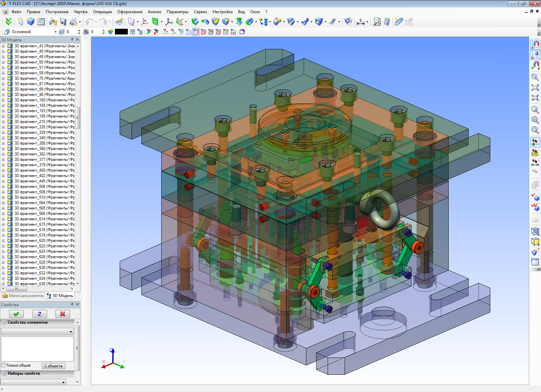The width and height of the screenshot is (541, 392).
Task: Click the red X cancel button in Свойства
Action: (63, 314)
